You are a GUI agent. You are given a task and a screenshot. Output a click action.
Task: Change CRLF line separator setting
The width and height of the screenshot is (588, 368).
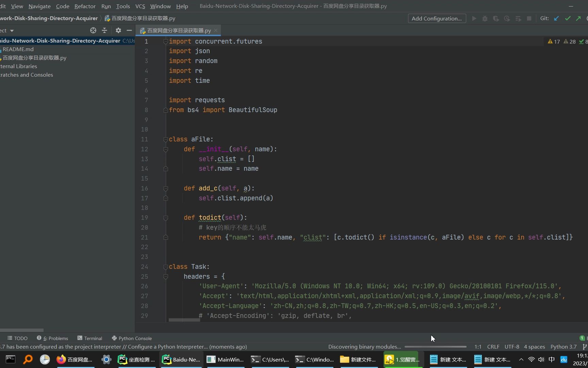coord(493,347)
